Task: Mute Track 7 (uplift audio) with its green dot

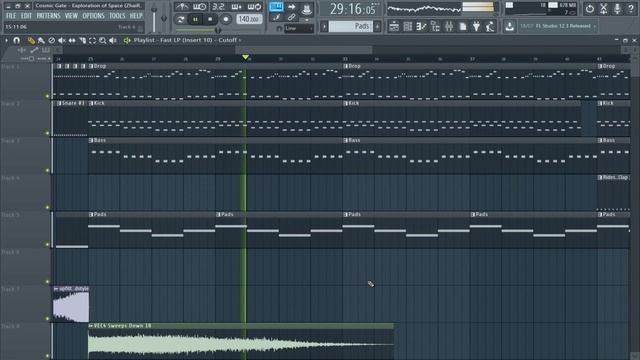Action: 47,319
